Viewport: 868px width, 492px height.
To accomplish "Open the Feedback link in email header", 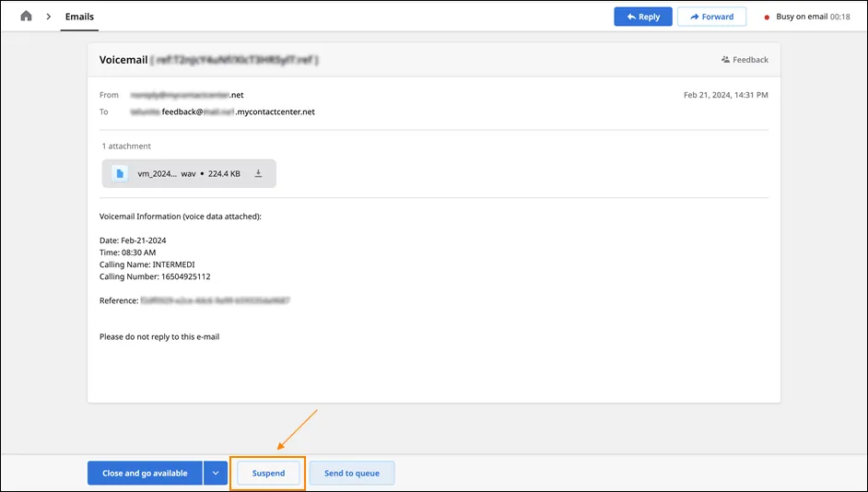I will point(745,59).
